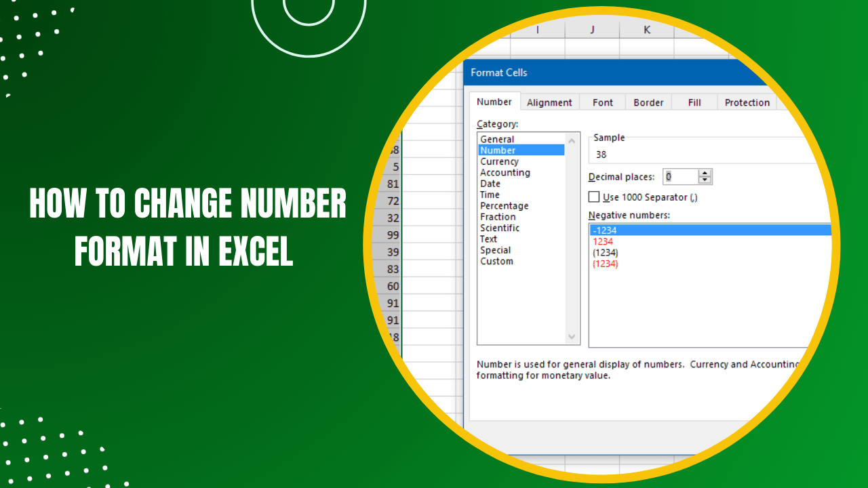868x488 pixels.
Task: Select the Custom category
Action: (496, 261)
